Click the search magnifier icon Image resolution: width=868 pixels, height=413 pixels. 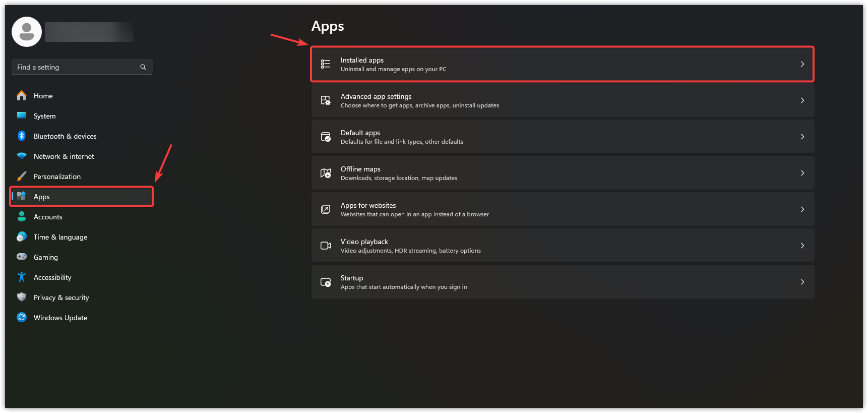tap(143, 67)
